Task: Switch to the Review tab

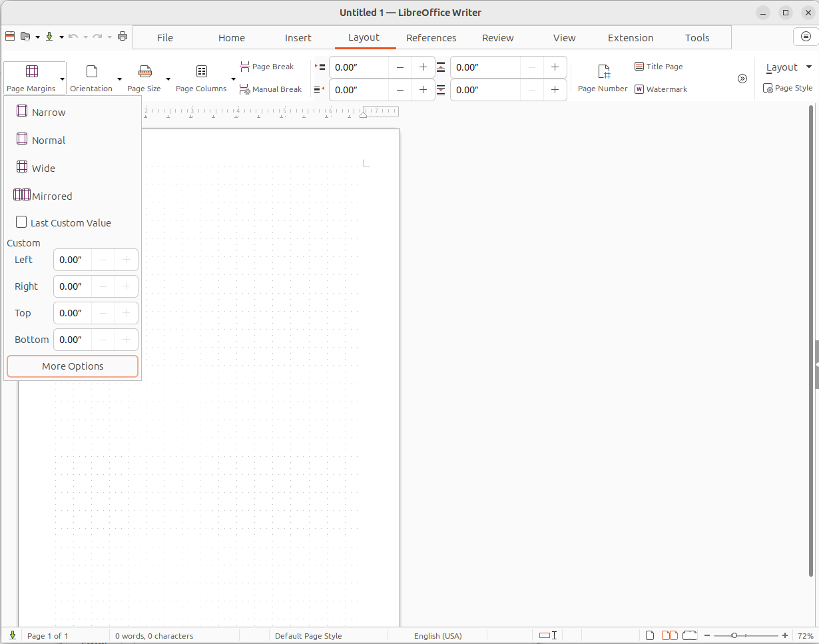Action: [x=498, y=37]
